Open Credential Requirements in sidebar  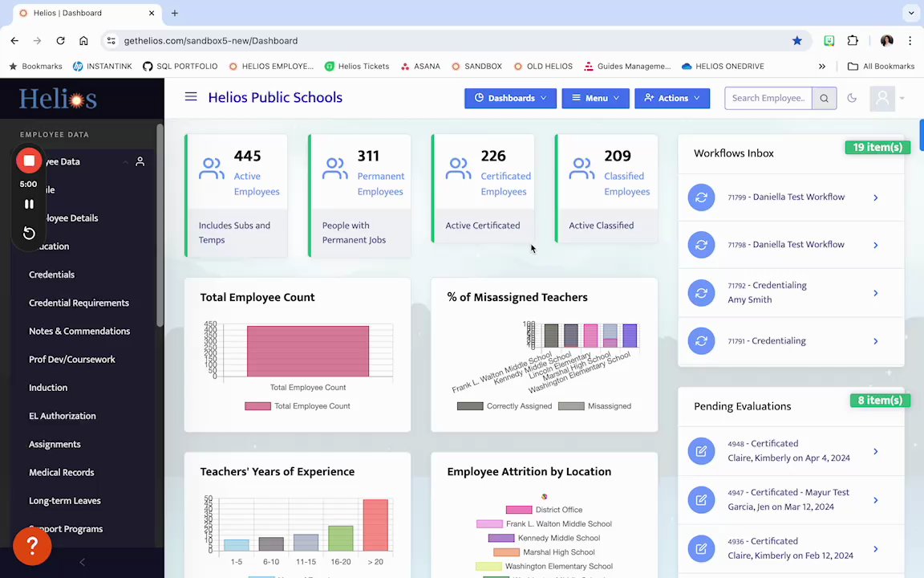pyautogui.click(x=79, y=303)
